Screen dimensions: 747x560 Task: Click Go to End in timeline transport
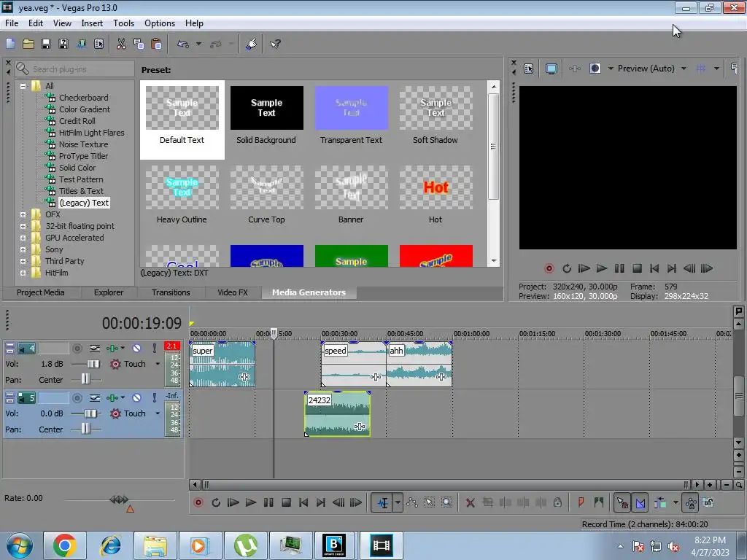point(321,502)
